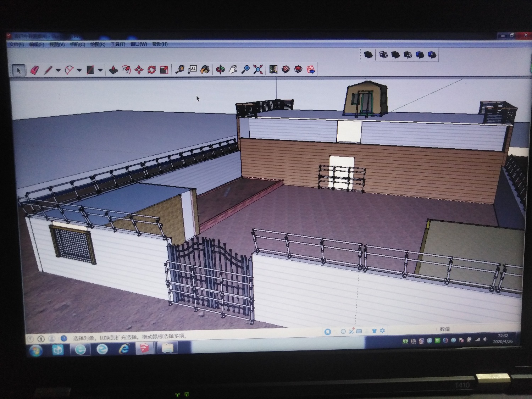Screen dimensions: 532x399
Task: Open the 视图(V) menu
Action: pos(57,44)
